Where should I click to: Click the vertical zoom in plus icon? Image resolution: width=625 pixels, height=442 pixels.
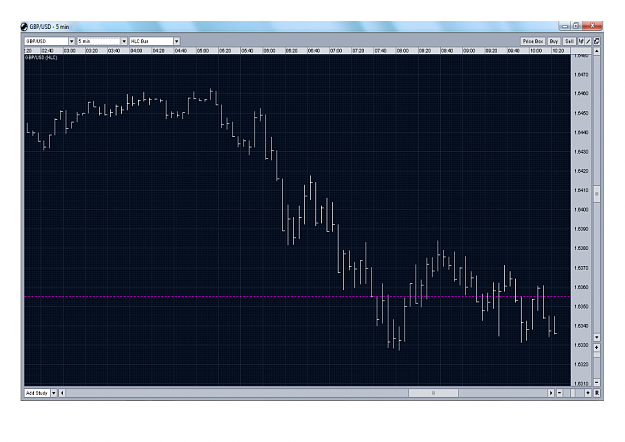(597, 348)
